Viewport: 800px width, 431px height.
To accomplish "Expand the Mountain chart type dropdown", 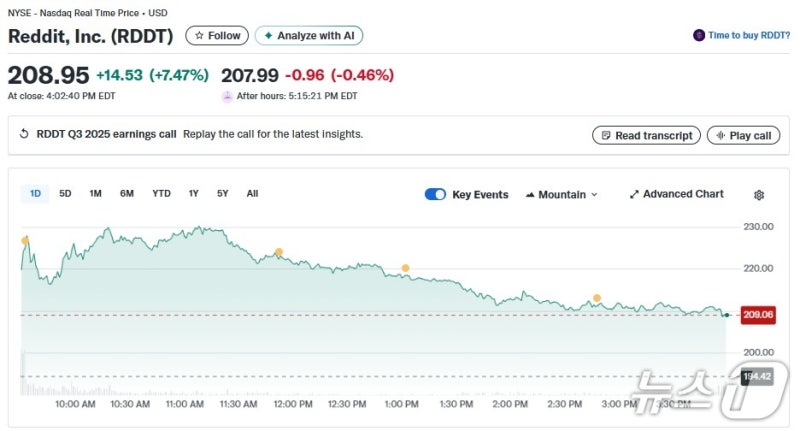I will click(x=561, y=194).
